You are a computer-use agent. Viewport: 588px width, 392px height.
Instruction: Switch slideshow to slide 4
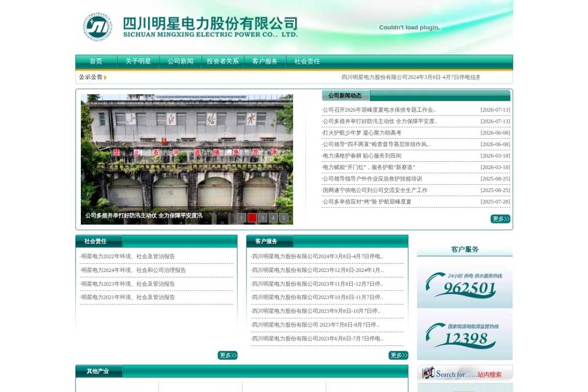tap(273, 218)
